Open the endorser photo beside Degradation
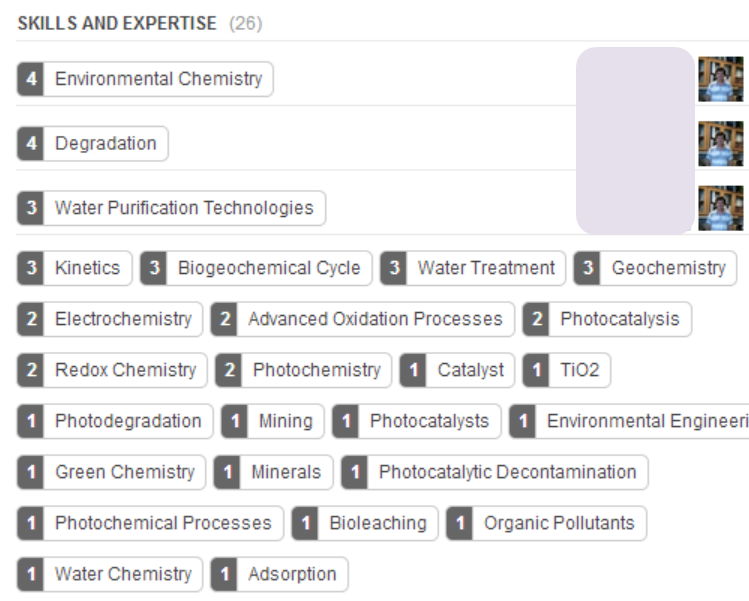The image size is (749, 601). click(x=720, y=144)
